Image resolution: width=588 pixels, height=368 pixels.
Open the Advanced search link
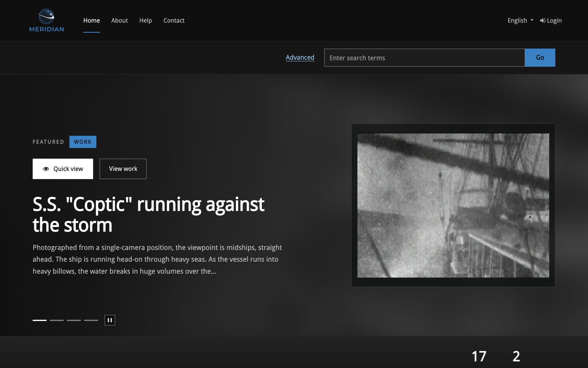(300, 58)
